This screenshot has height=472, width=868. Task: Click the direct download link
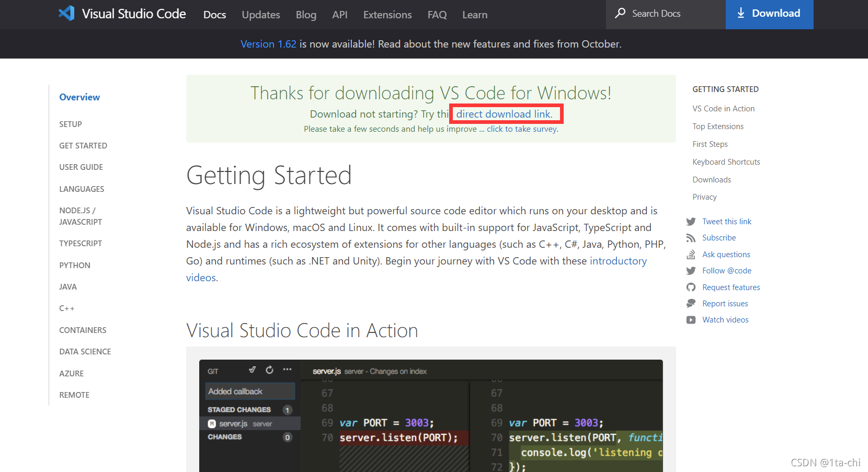(504, 114)
